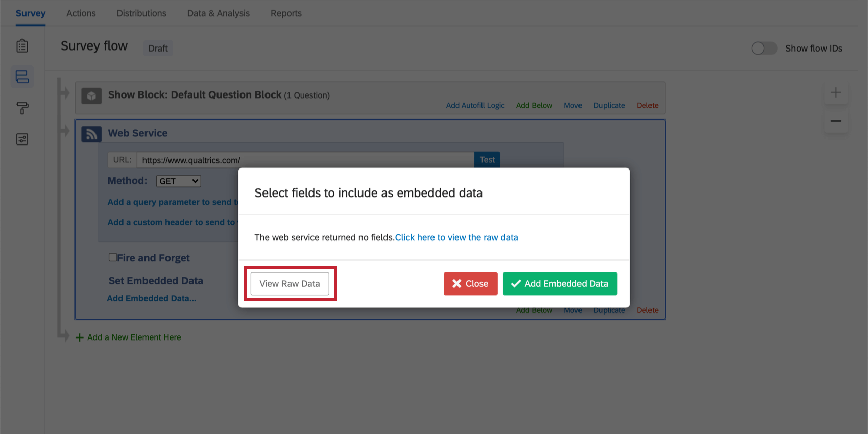Open Look and feel paint roller icon

(x=22, y=108)
